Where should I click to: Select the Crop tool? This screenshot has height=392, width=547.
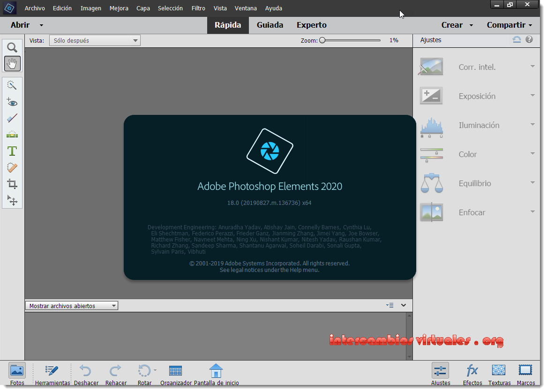tap(12, 184)
